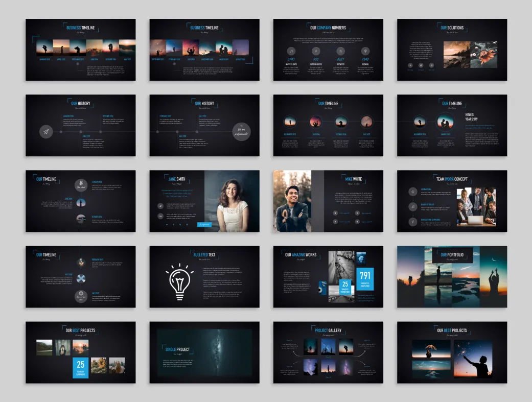Click the globe circle icon on bottom Our Timeline slide
The height and width of the screenshot is (402, 532).
(x=81, y=278)
